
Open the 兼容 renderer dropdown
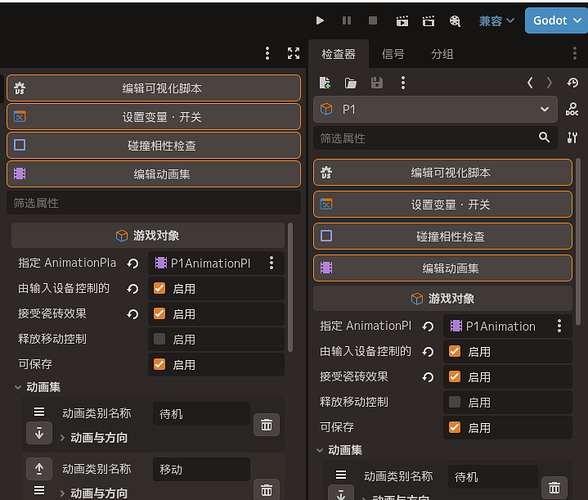[x=496, y=21]
